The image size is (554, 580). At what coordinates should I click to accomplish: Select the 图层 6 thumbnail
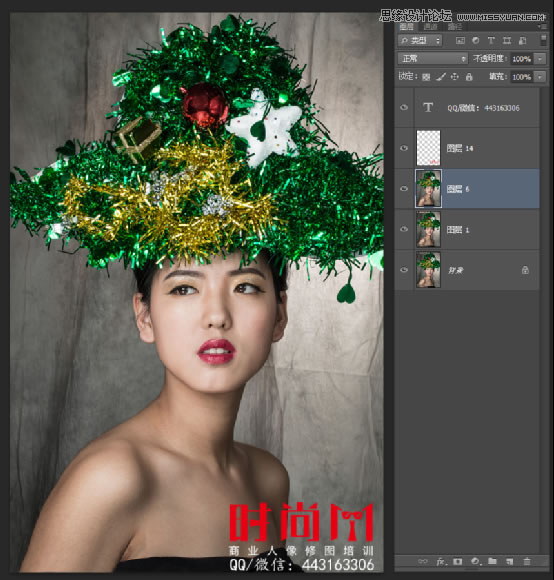pos(428,188)
